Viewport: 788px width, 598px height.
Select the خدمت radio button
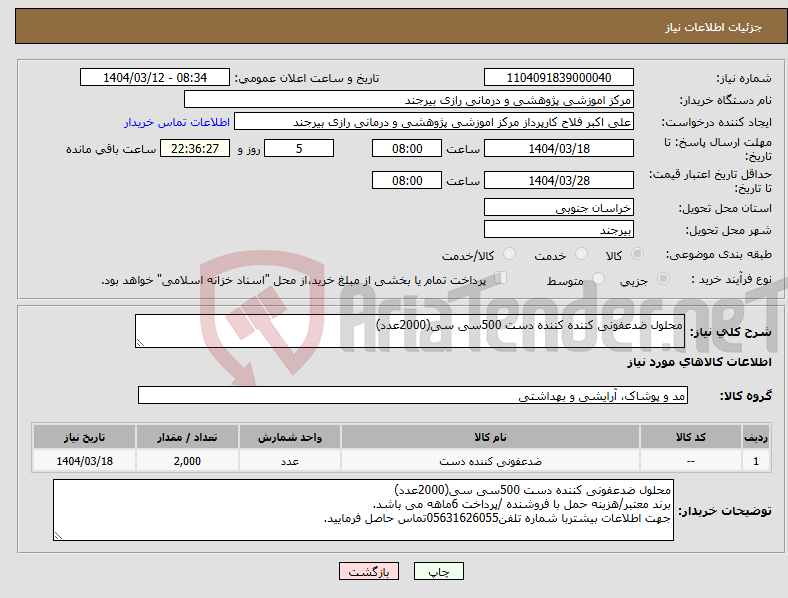point(581,254)
